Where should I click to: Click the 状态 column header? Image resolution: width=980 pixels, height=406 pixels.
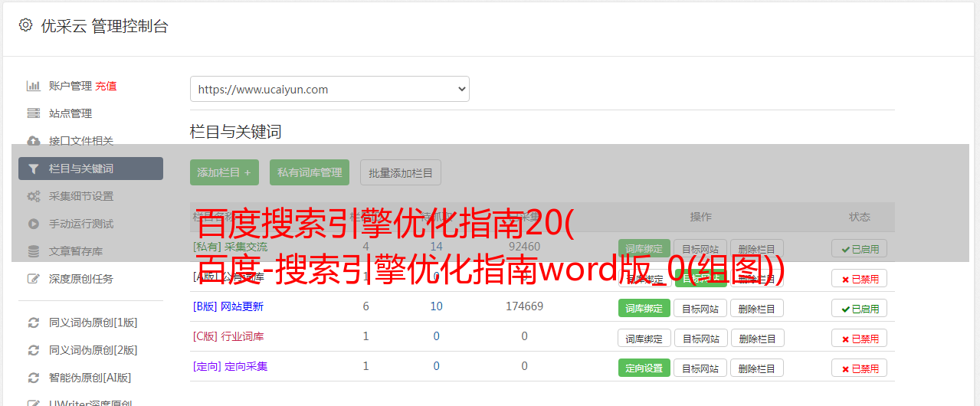tap(859, 217)
